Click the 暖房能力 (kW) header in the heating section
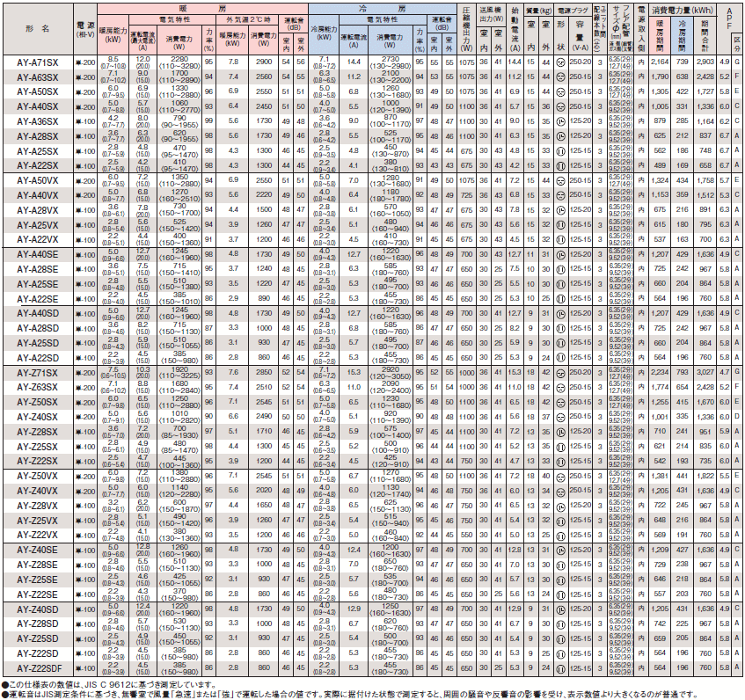Viewport: 745px width, 700px height. tap(113, 34)
